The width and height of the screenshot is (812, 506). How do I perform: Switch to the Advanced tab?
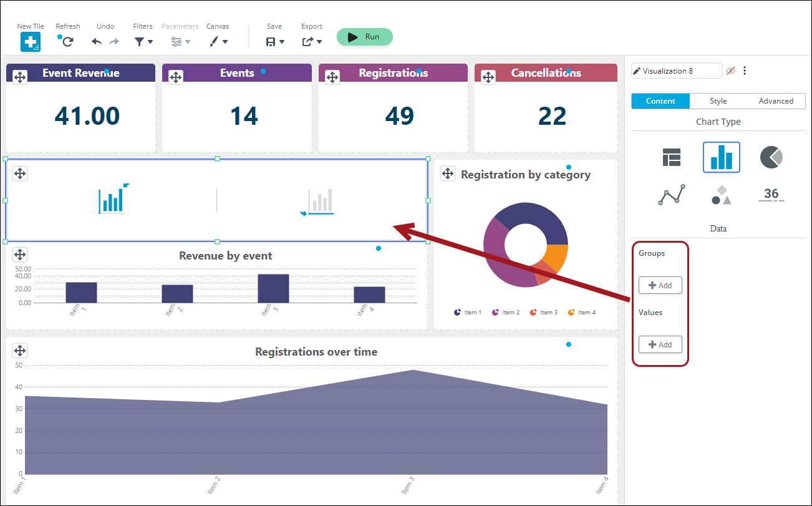pos(776,101)
